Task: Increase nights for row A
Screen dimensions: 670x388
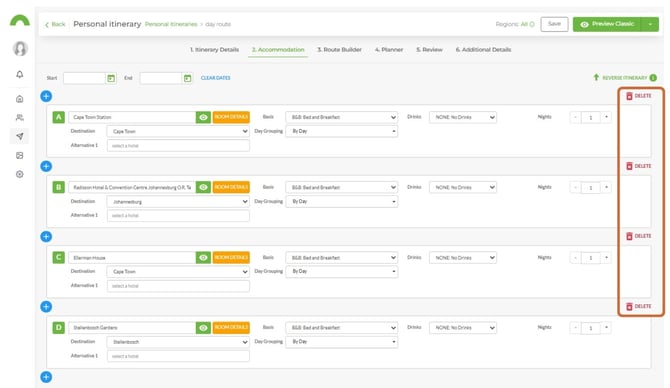Action: coord(606,117)
